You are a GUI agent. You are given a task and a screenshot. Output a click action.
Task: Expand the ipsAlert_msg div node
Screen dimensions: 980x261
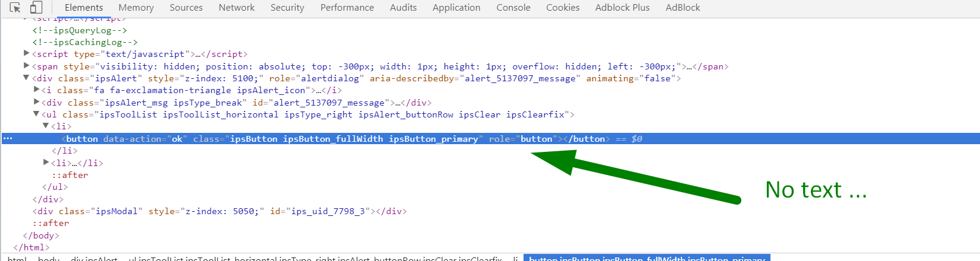coord(36,102)
